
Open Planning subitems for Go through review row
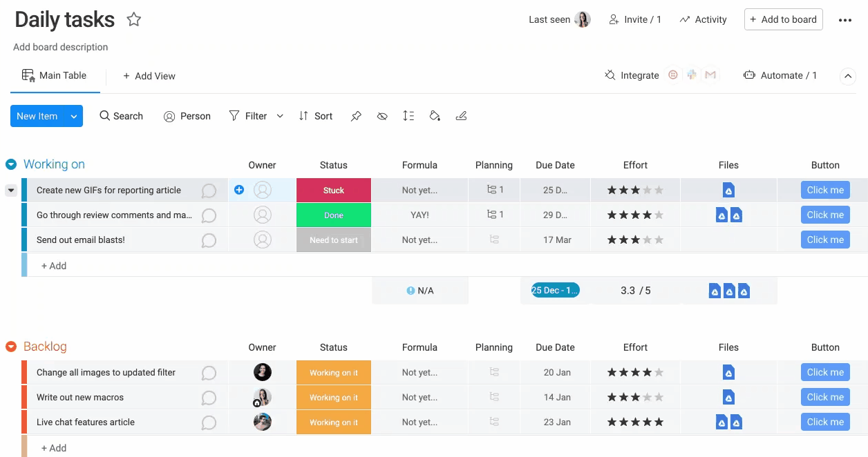[x=495, y=215]
